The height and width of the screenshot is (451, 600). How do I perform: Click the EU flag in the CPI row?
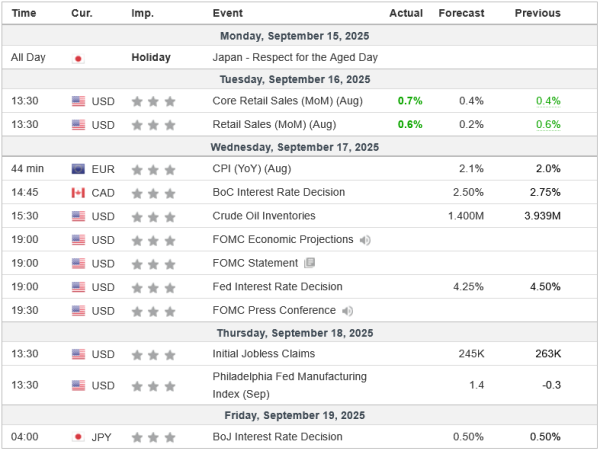79,169
